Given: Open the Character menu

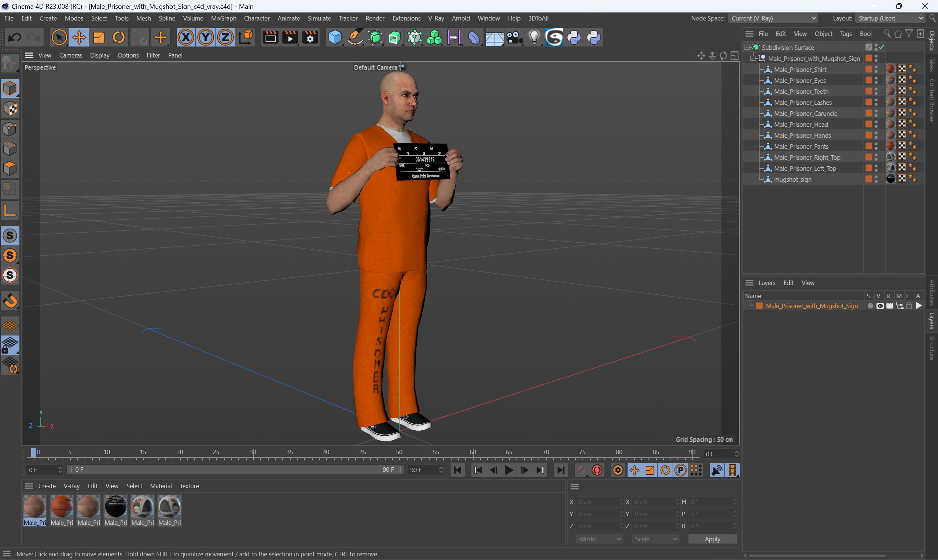Looking at the screenshot, I should pyautogui.click(x=257, y=18).
